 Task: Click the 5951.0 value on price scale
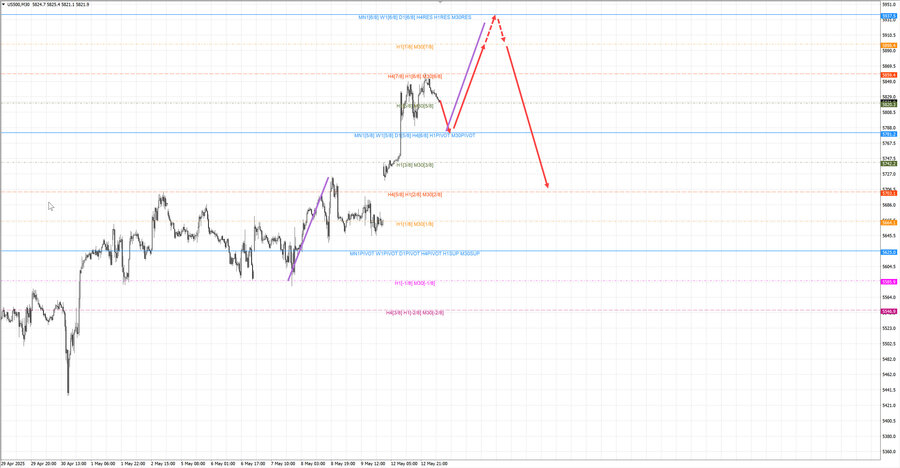point(889,5)
